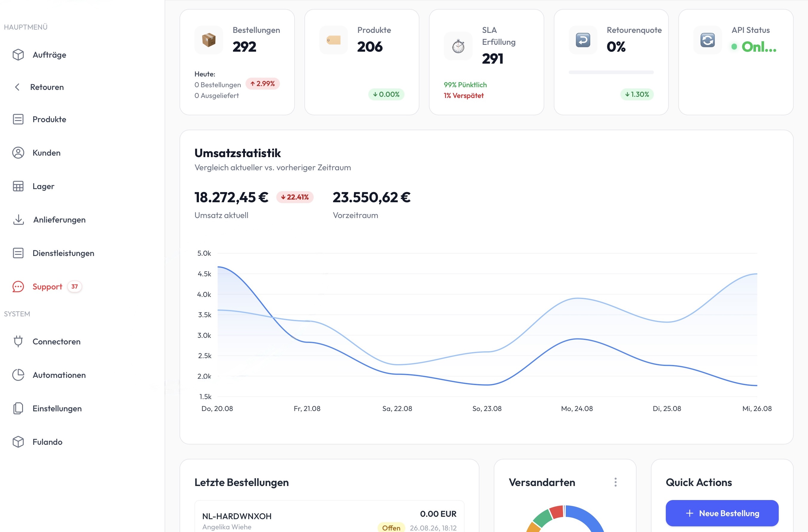Click the Anlieferungen download icon
This screenshot has width=808, height=532.
[x=18, y=220]
